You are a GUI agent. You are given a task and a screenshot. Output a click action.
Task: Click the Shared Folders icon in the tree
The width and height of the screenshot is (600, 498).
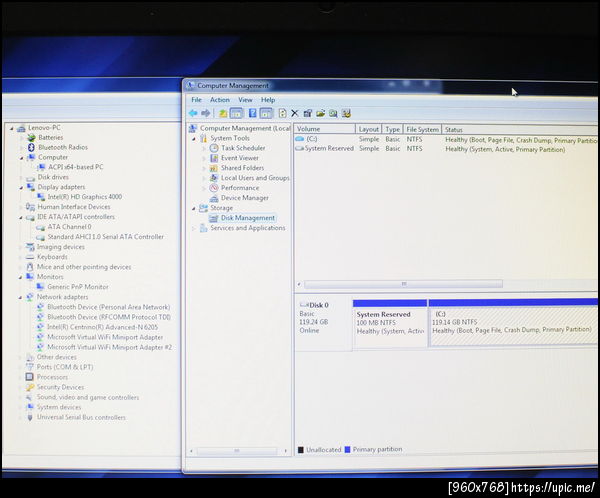coord(214,168)
